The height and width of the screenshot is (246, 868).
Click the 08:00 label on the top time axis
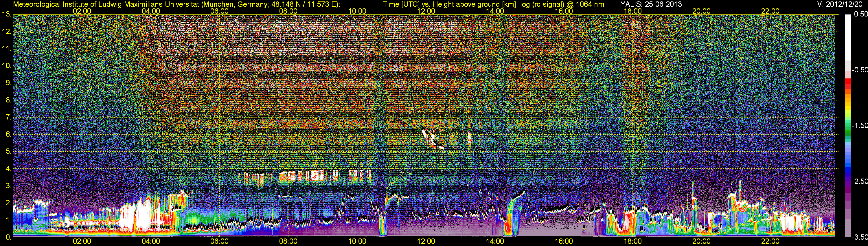(288, 11)
